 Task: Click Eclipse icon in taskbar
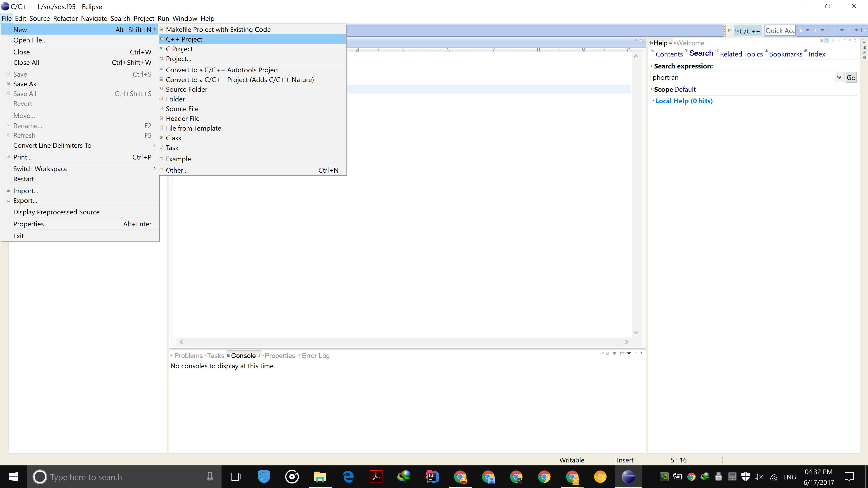click(x=628, y=476)
